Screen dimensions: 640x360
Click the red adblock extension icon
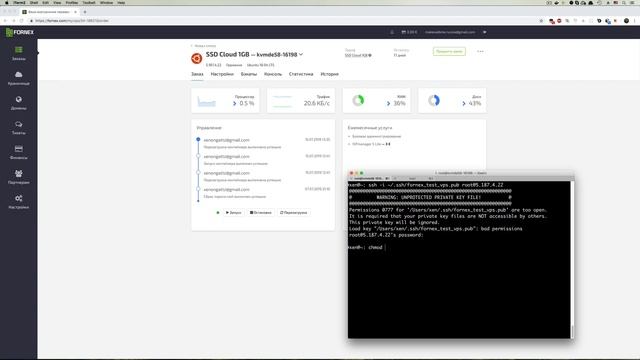point(559,20)
